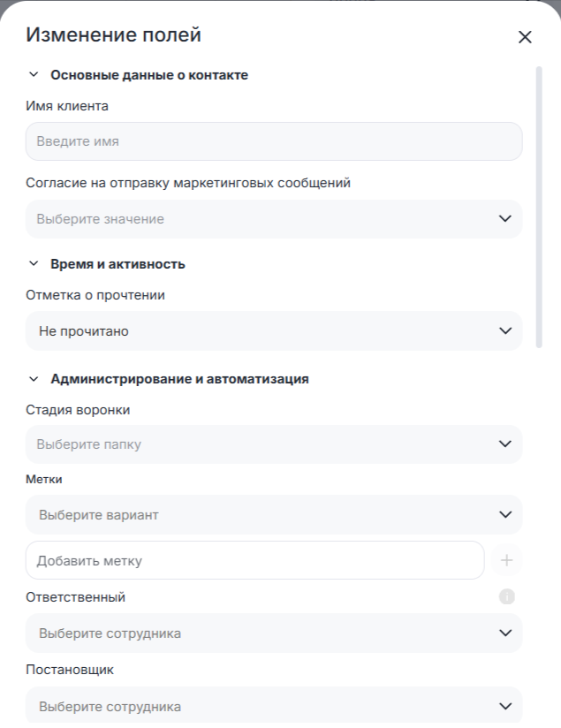Collapse the Администрирование и автоматизация section

[34, 379]
